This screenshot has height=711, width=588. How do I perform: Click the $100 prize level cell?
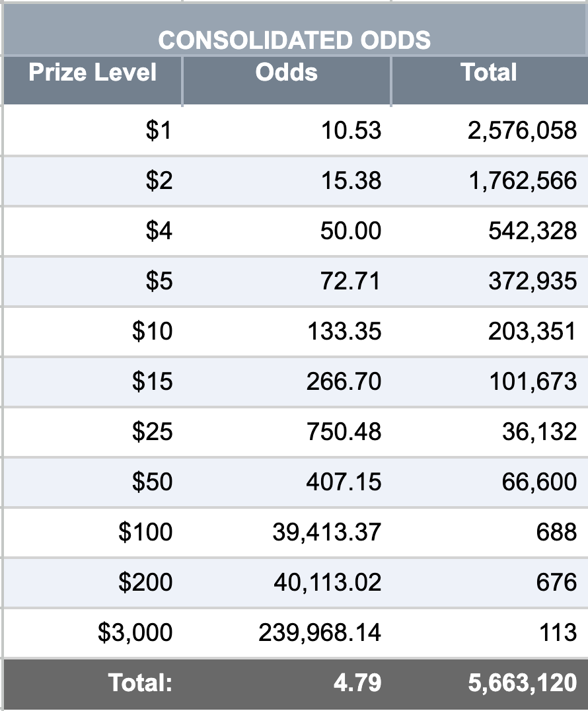(92, 533)
